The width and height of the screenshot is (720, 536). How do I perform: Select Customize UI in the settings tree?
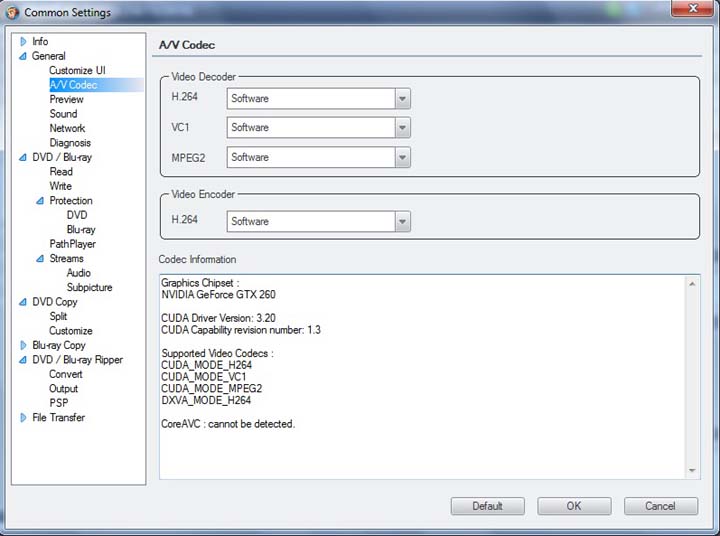77,70
